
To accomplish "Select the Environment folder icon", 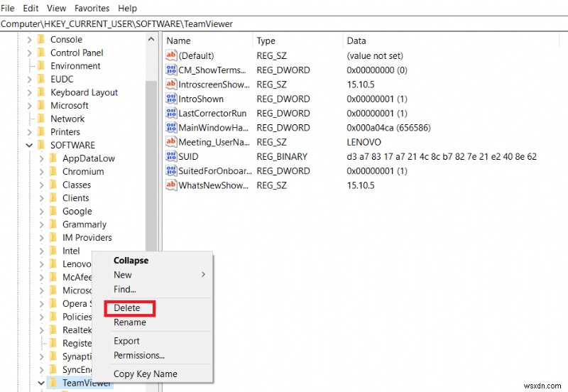I will [x=41, y=65].
